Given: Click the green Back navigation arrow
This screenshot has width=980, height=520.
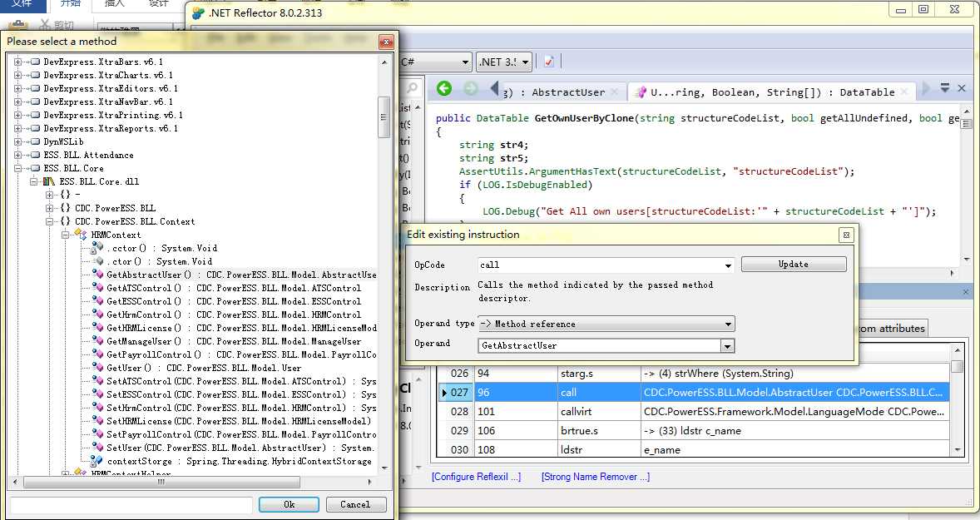Looking at the screenshot, I should pyautogui.click(x=443, y=89).
